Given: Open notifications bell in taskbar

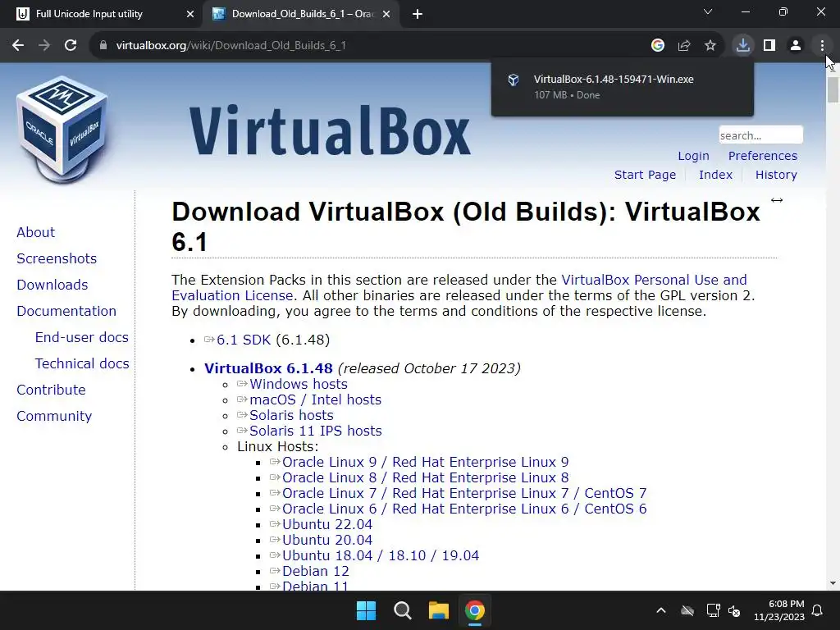Looking at the screenshot, I should tap(818, 610).
